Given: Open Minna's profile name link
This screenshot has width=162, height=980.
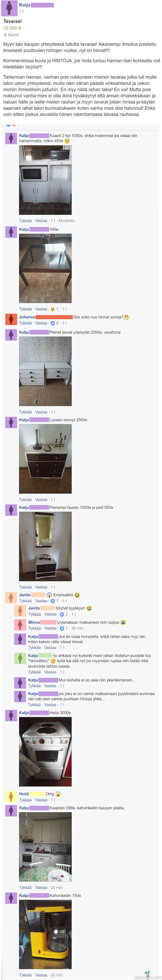Looking at the screenshot, I should click(x=34, y=622).
